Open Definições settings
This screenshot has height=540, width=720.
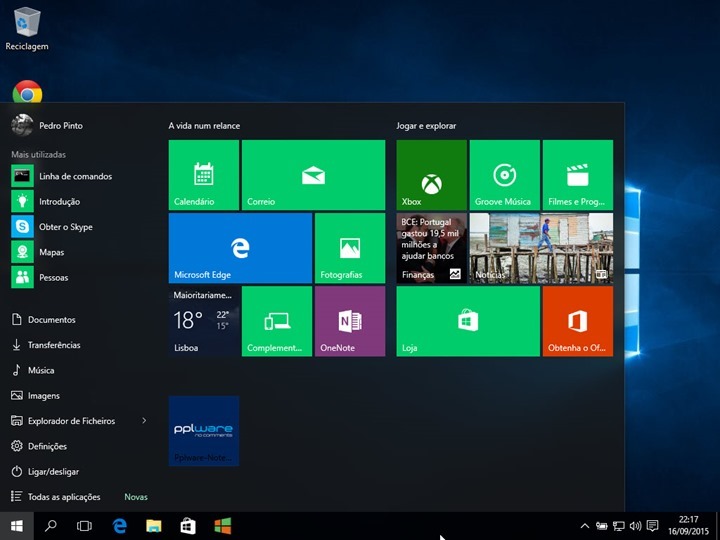point(39,446)
